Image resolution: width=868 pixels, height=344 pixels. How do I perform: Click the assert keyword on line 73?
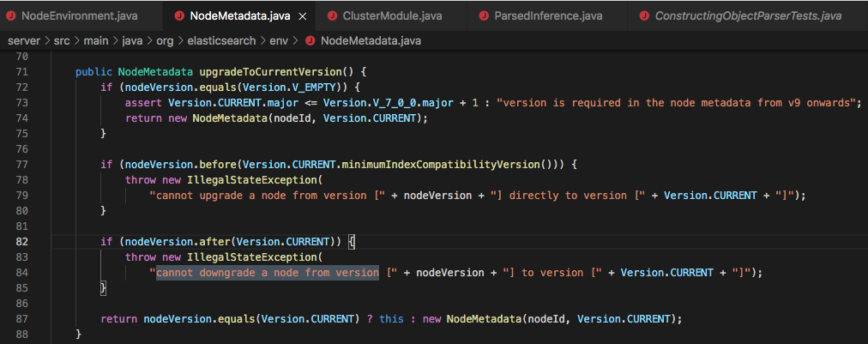pos(144,103)
